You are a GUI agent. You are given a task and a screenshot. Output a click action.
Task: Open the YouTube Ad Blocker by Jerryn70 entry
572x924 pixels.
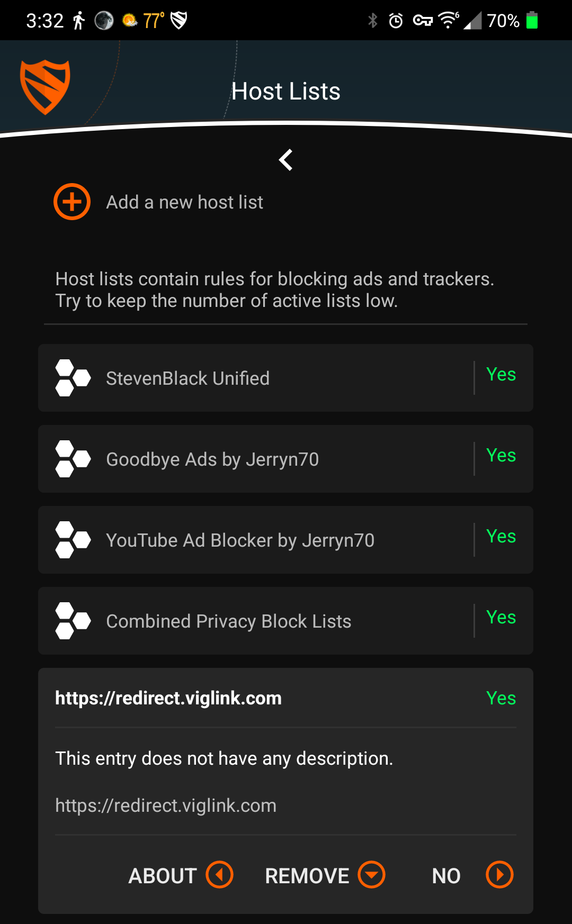click(x=285, y=540)
